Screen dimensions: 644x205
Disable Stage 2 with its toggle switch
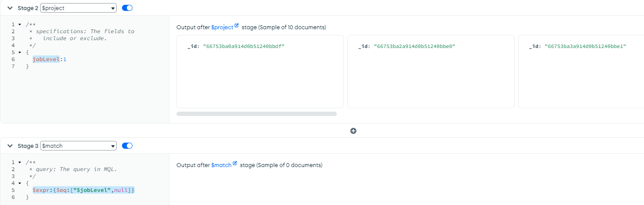coord(127,8)
